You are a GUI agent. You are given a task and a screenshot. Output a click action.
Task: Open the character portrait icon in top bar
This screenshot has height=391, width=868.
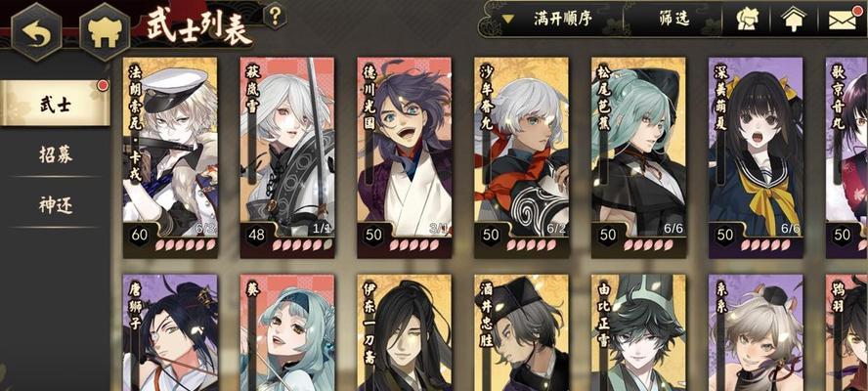[747, 20]
